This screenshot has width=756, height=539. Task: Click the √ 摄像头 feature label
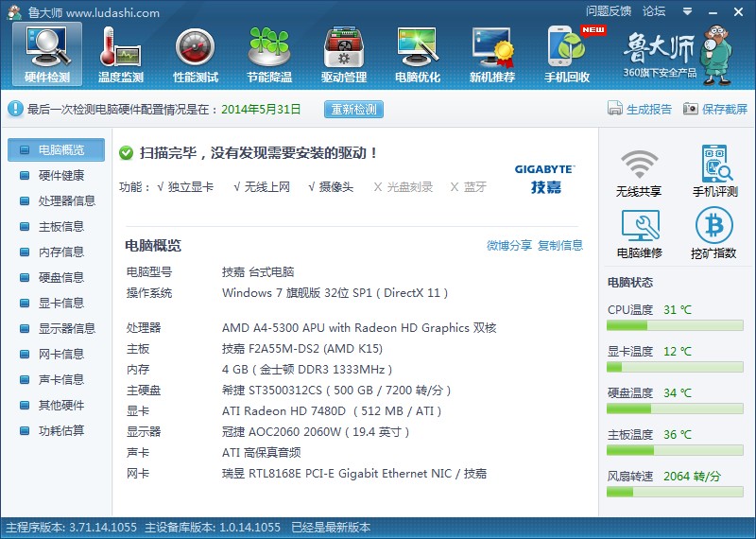point(331,187)
